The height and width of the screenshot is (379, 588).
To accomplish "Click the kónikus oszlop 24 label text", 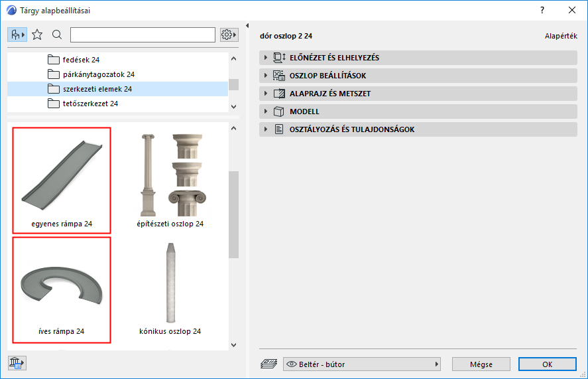I will (x=170, y=331).
